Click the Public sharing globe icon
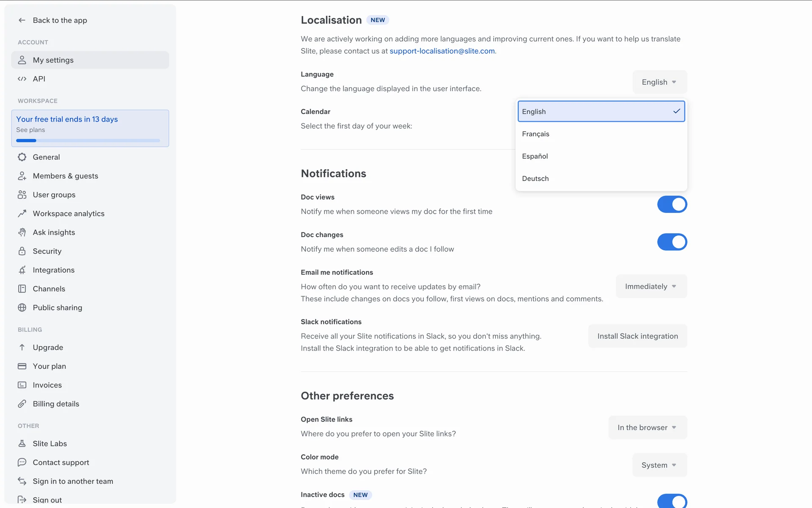 (22, 308)
